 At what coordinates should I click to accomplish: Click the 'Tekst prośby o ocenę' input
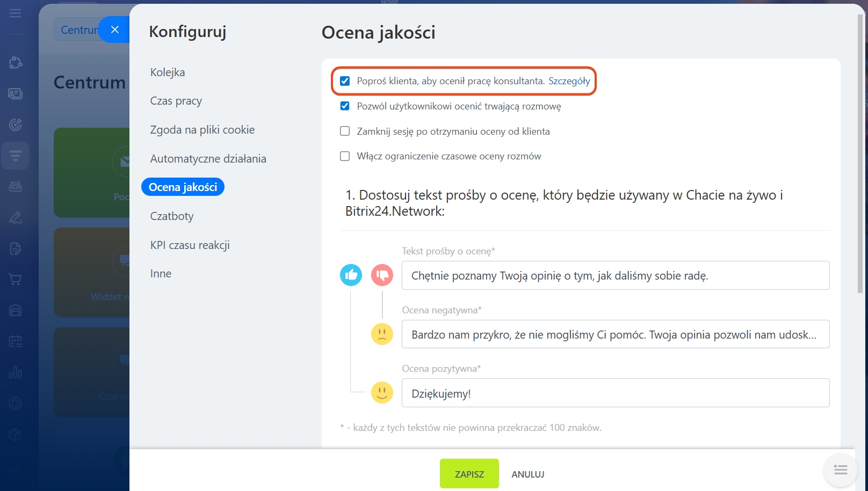(615, 275)
